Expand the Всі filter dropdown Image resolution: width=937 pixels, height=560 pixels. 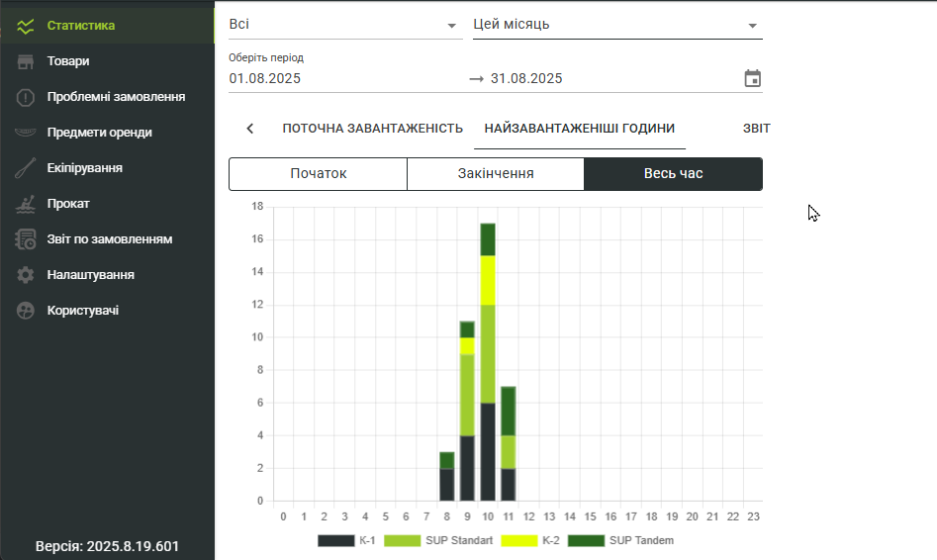click(x=344, y=25)
